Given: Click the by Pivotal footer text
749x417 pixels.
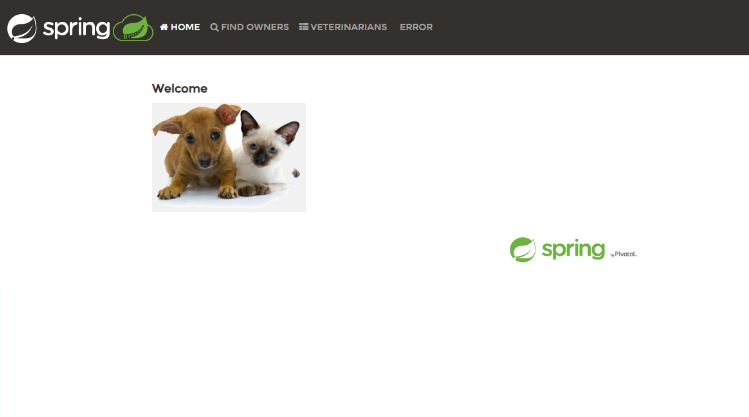Looking at the screenshot, I should [x=623, y=254].
